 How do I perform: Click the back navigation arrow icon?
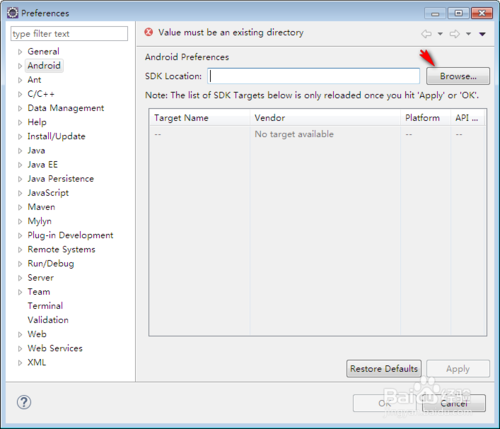(426, 34)
